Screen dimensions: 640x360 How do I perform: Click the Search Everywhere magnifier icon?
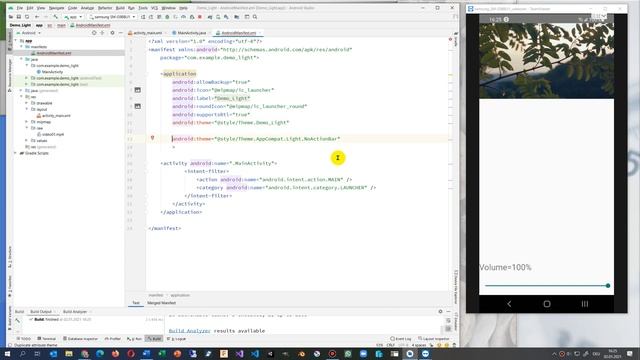tap(255, 17)
